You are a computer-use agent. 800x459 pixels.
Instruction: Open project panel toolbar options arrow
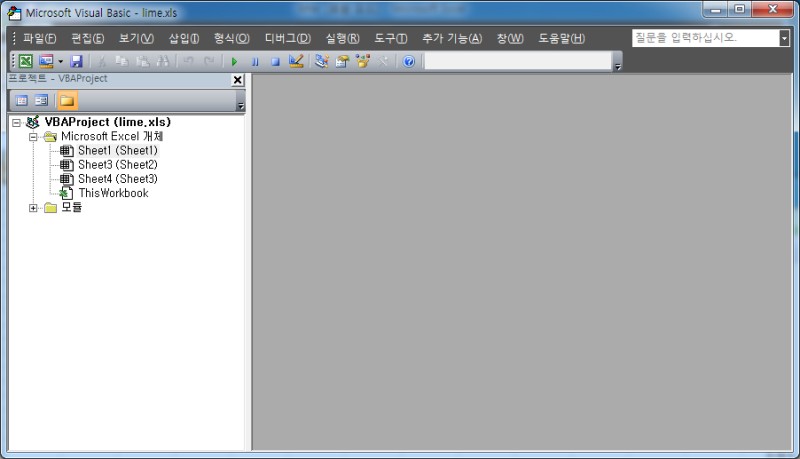point(240,106)
